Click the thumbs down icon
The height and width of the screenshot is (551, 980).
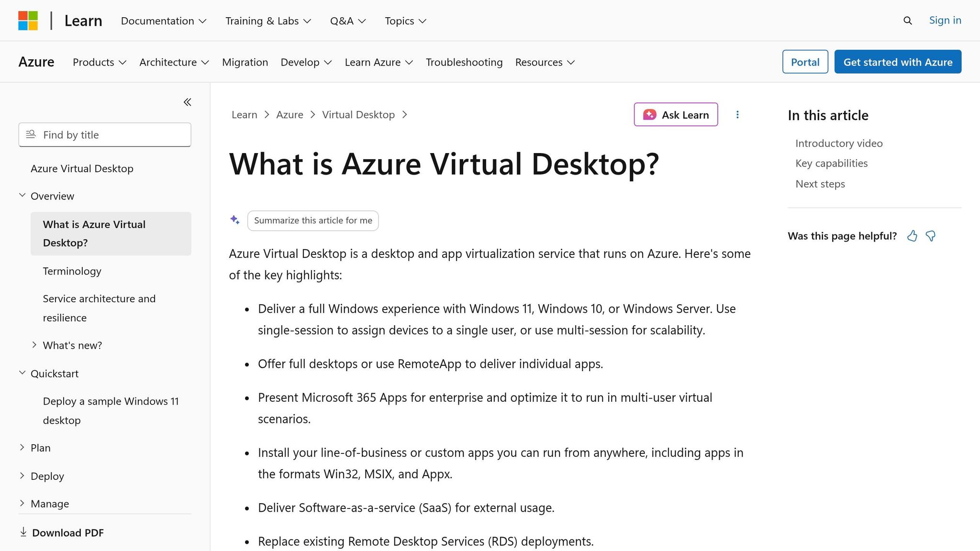pos(931,236)
